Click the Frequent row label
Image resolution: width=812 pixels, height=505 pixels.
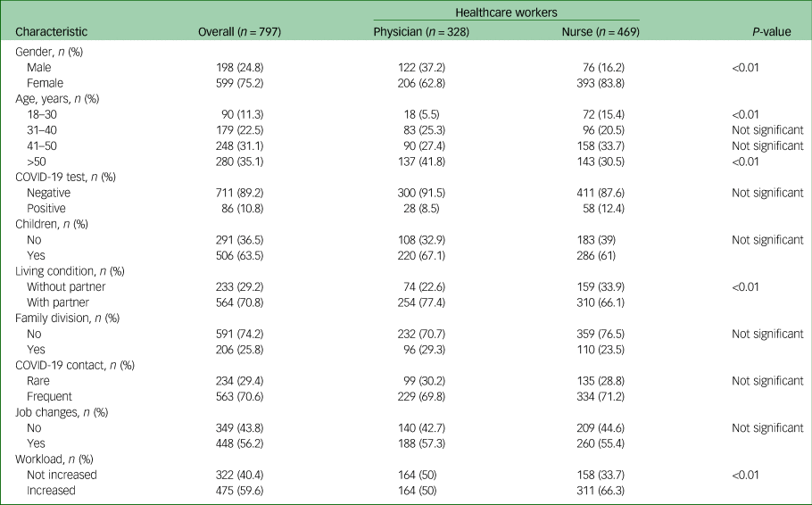click(x=48, y=395)
